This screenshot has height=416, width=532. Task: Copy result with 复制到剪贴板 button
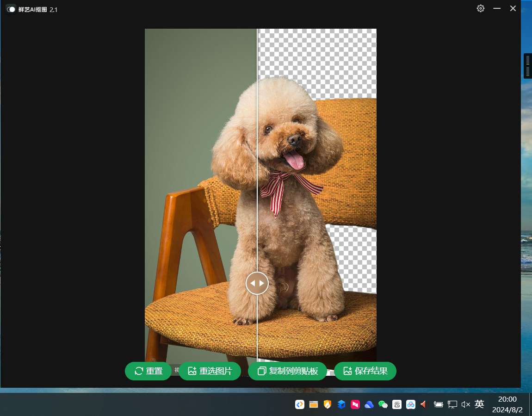tap(287, 371)
